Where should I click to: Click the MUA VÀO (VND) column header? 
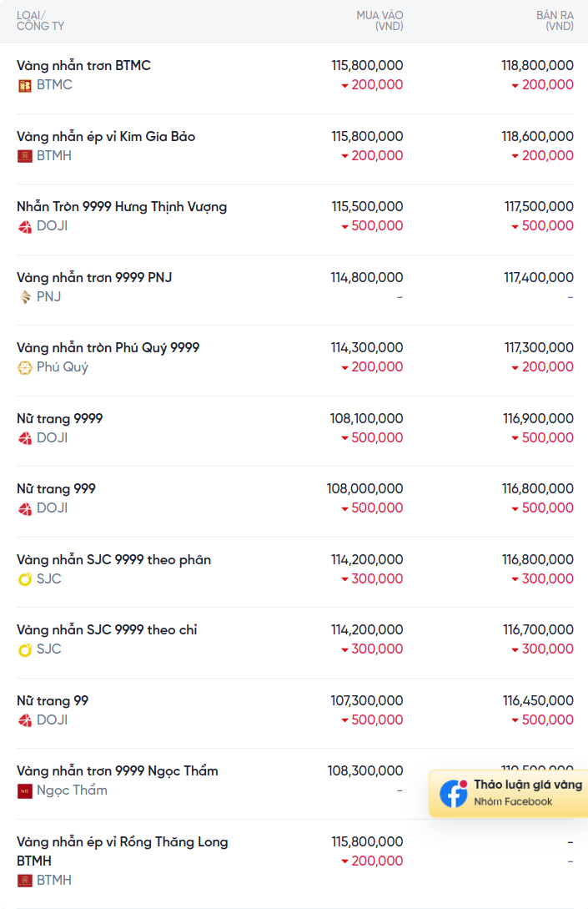[x=380, y=20]
